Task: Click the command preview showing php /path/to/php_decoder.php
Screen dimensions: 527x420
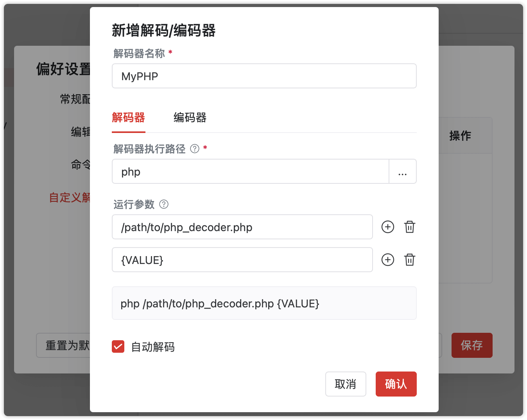Action: [x=264, y=303]
